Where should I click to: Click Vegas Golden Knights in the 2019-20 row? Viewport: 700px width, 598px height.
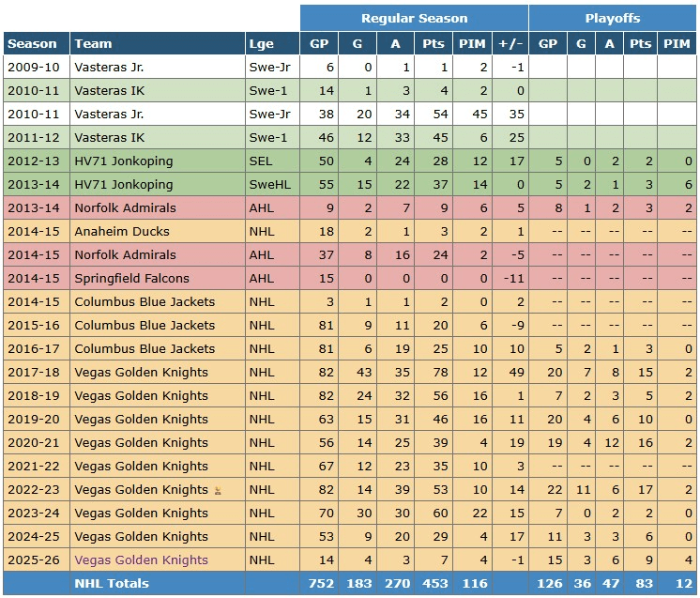[x=141, y=420]
